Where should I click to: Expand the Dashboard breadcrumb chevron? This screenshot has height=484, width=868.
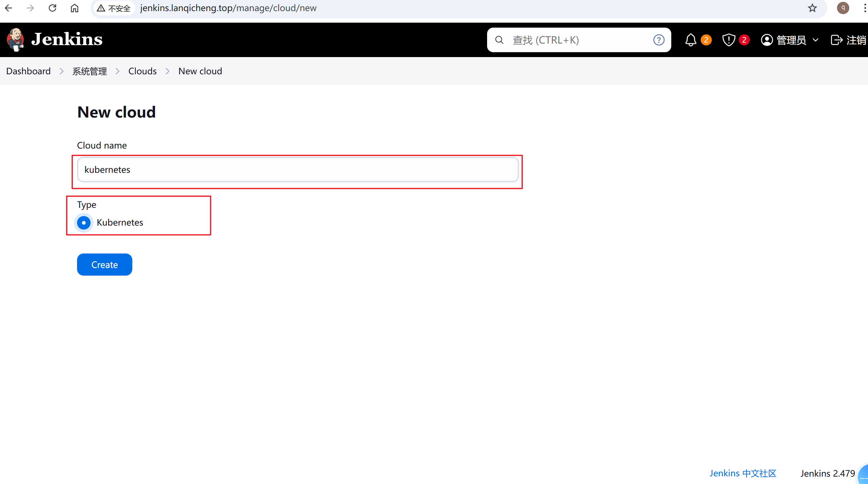62,72
